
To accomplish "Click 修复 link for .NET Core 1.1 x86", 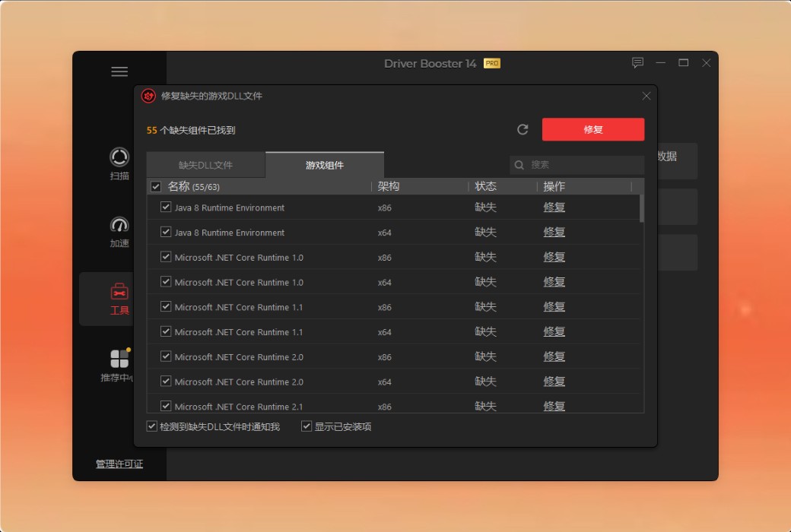I will click(x=554, y=306).
